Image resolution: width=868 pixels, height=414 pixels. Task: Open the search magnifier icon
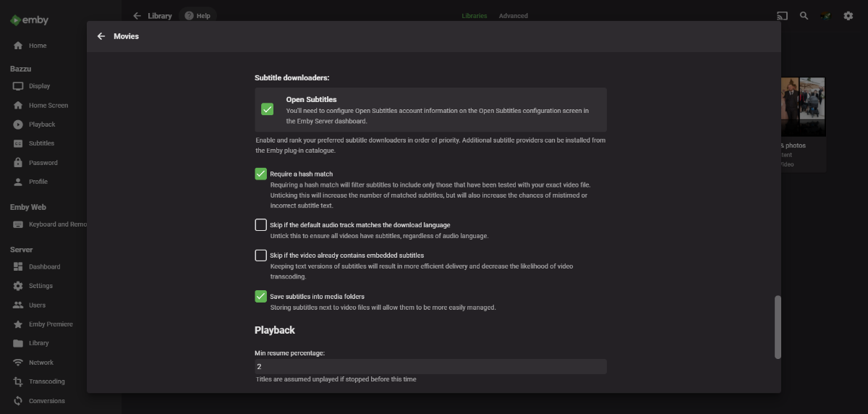click(x=804, y=16)
